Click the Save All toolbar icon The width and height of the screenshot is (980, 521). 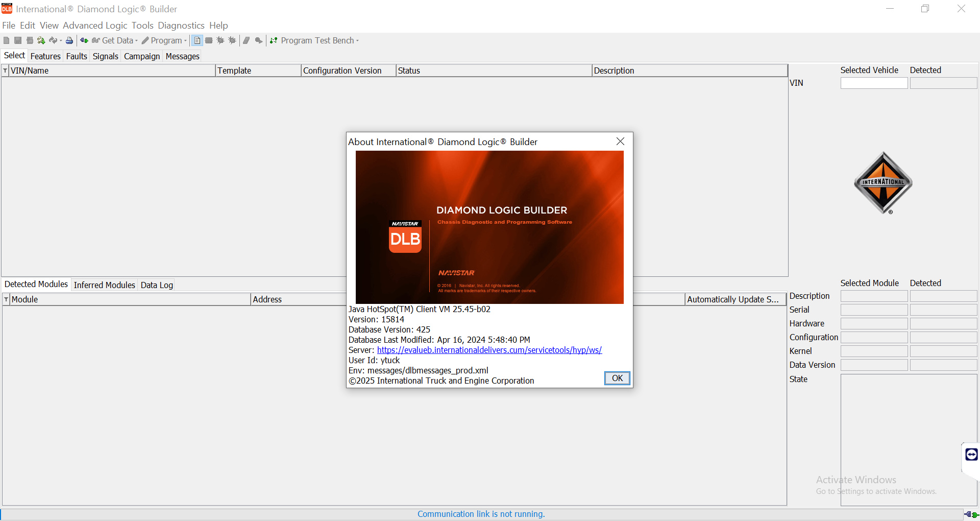click(30, 40)
